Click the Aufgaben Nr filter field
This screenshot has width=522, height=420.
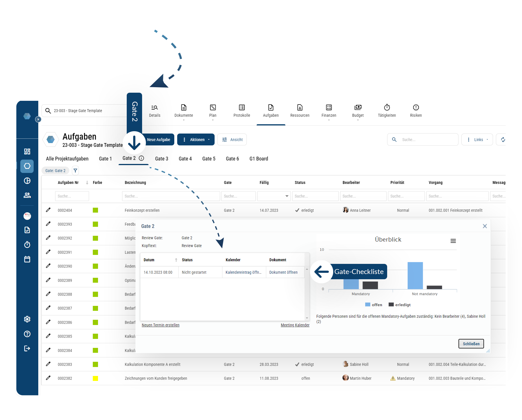[72, 196]
